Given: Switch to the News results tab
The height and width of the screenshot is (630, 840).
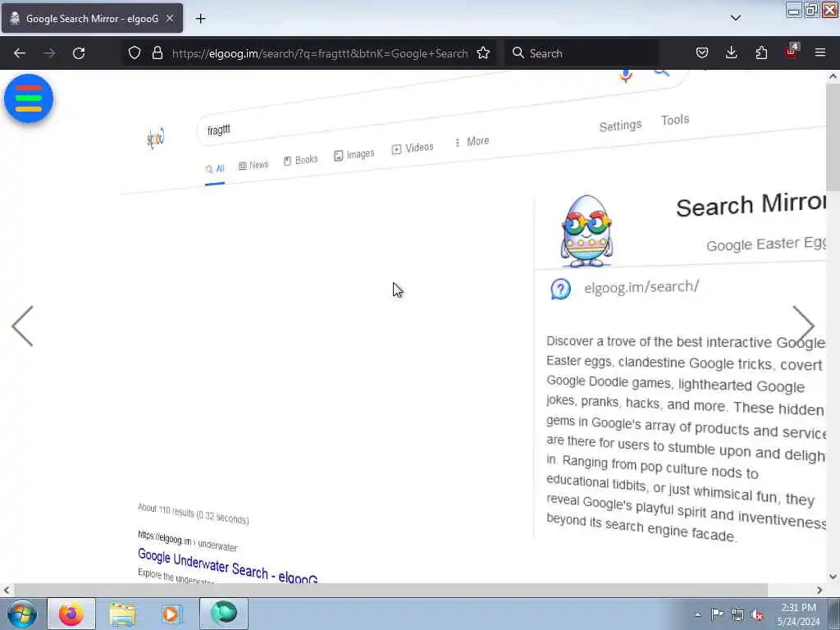Looking at the screenshot, I should pos(253,165).
